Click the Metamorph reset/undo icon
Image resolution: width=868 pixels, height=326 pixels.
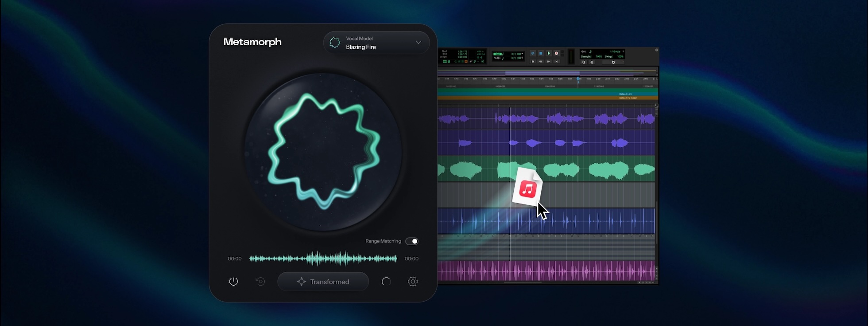pos(260,282)
